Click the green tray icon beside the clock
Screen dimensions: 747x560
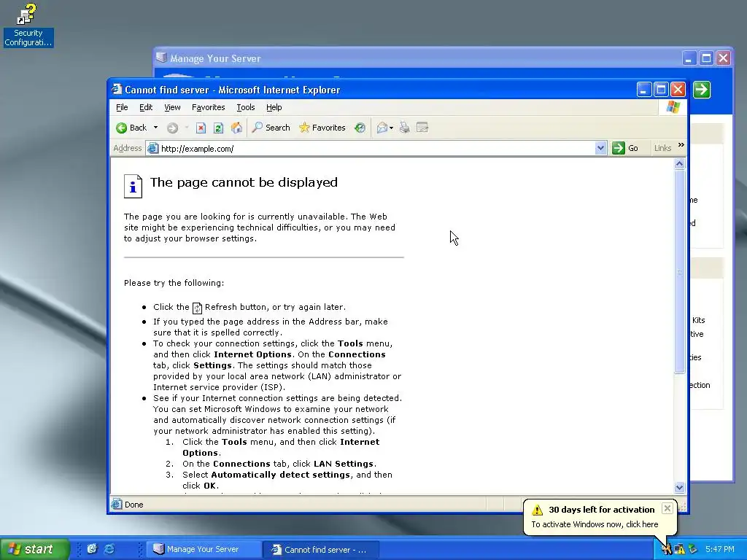[x=693, y=550]
